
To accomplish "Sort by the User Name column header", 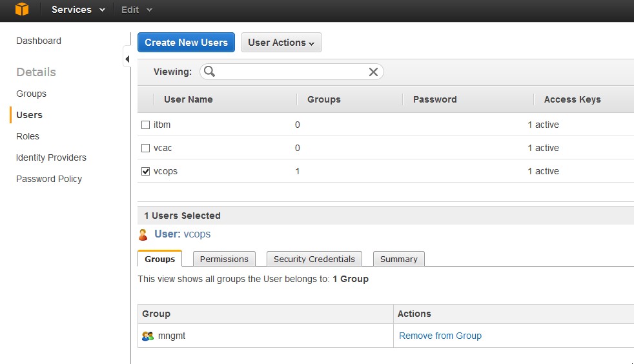I will point(188,99).
